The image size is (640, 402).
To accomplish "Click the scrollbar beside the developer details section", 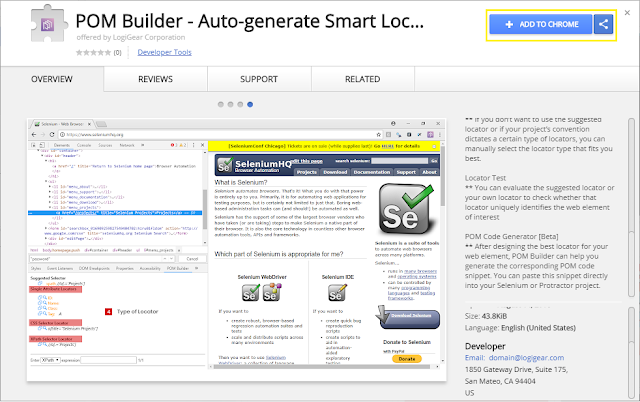I will (x=631, y=353).
